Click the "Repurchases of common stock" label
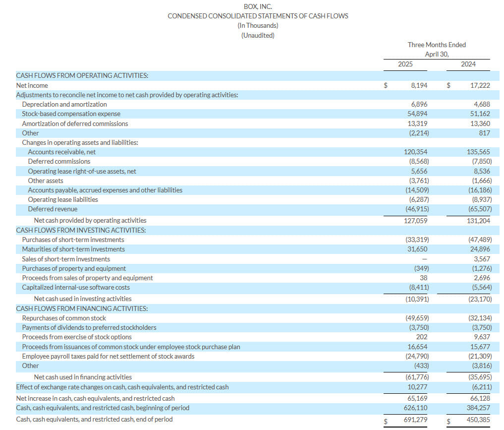Image resolution: width=504 pixels, height=430 pixels. [x=64, y=318]
